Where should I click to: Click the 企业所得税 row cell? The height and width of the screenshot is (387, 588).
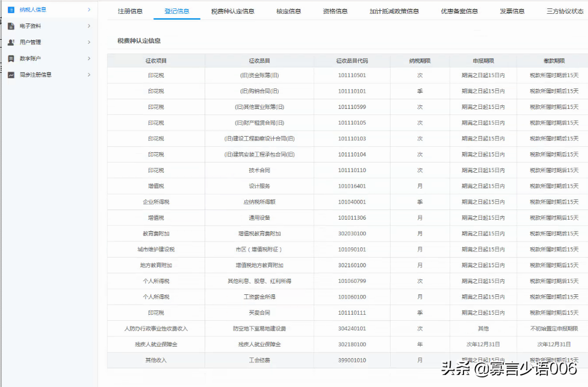(156, 202)
